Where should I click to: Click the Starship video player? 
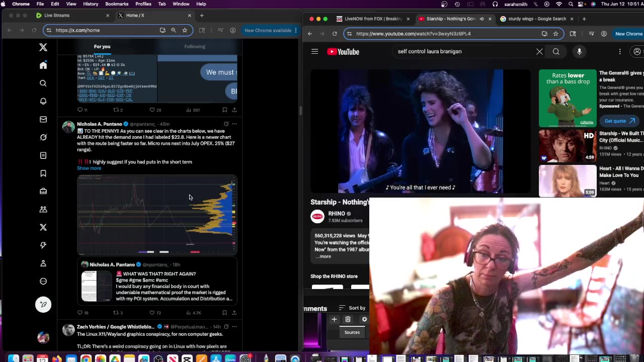420,131
